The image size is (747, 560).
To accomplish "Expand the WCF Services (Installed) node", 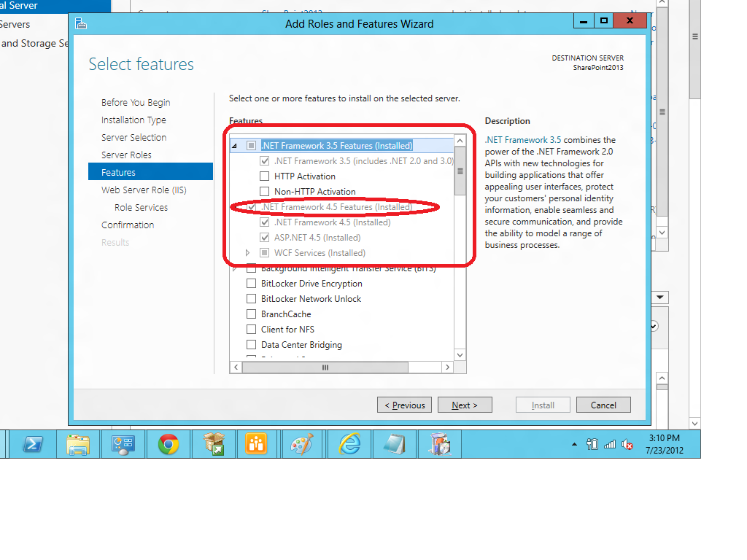I will tap(247, 252).
